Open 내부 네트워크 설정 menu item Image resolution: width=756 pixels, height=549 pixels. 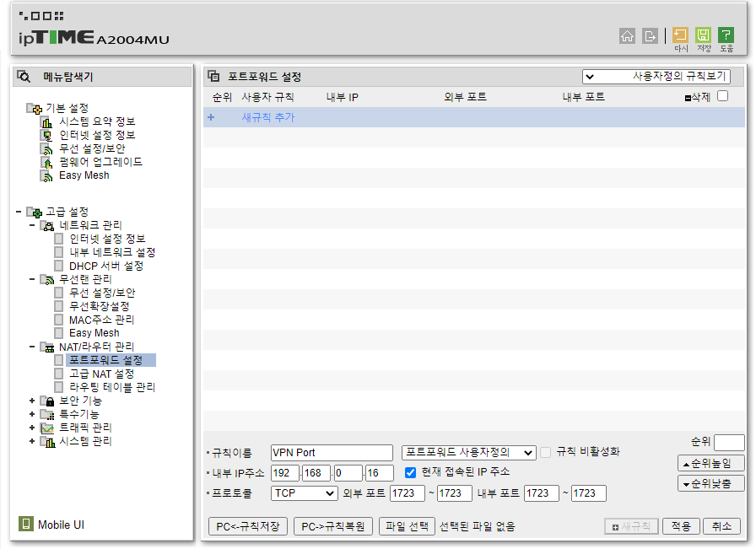[112, 252]
